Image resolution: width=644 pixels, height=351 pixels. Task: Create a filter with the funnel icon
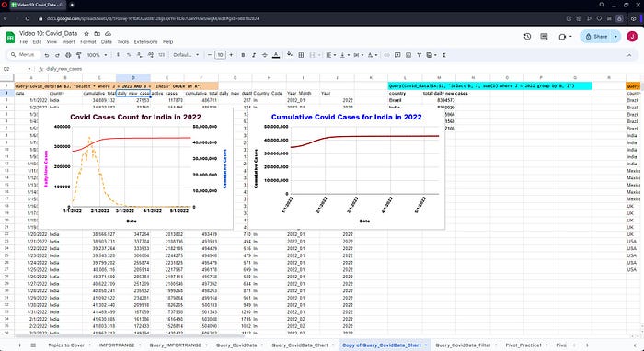[x=419, y=55]
